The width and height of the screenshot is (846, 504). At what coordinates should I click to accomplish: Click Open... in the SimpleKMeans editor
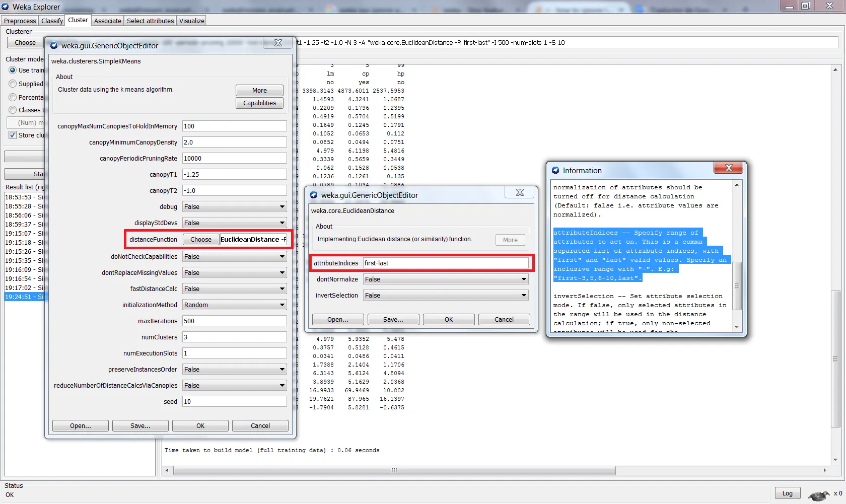pos(81,425)
